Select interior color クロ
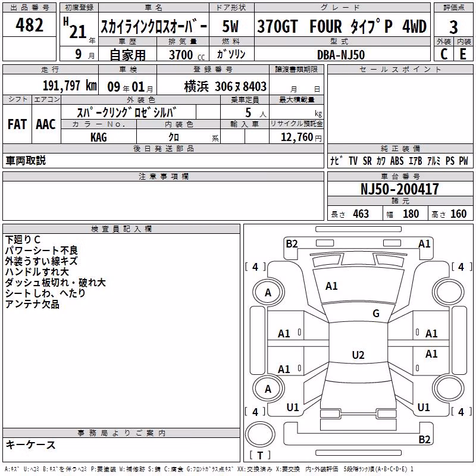Viewport: 476px width, 476px height. click(x=174, y=137)
